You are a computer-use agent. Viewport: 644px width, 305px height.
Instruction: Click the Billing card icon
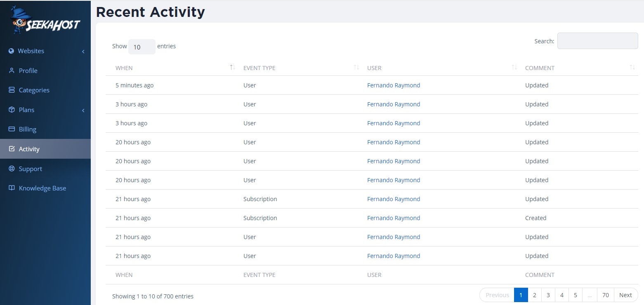tap(12, 129)
